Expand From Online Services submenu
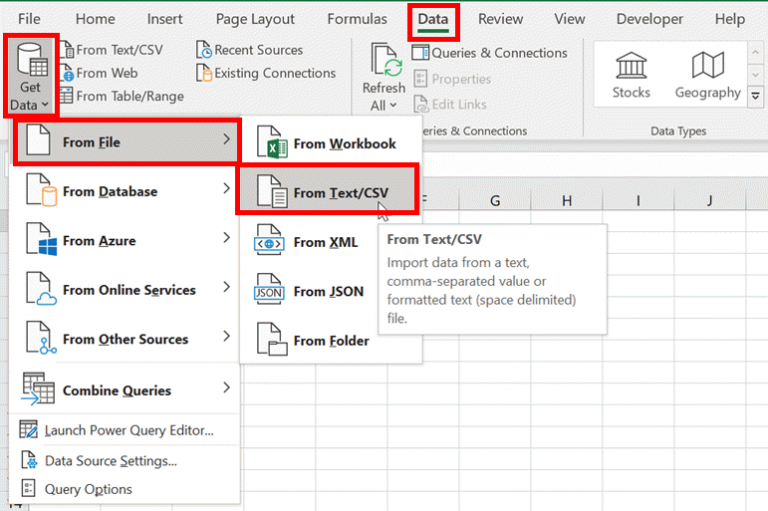This screenshot has height=511, width=768. click(x=126, y=289)
